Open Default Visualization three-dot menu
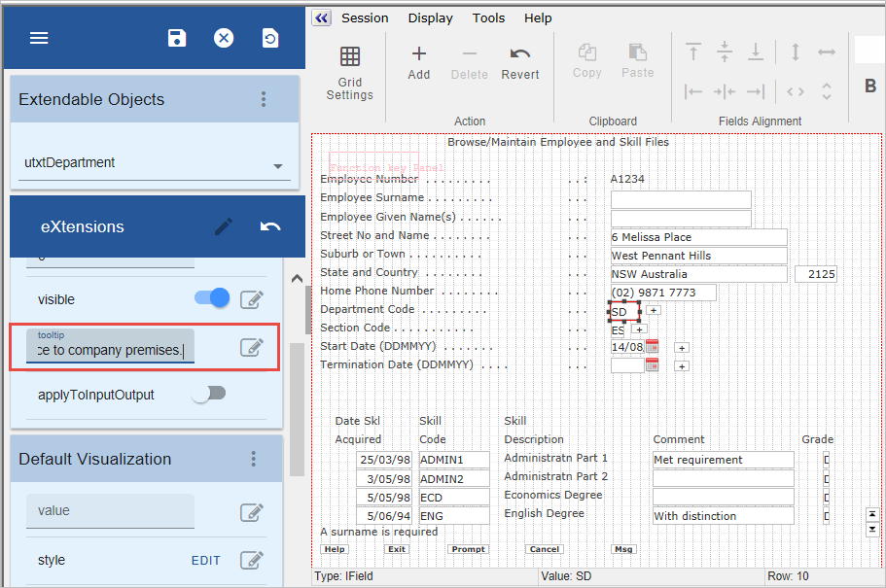The height and width of the screenshot is (588, 886). [x=254, y=459]
